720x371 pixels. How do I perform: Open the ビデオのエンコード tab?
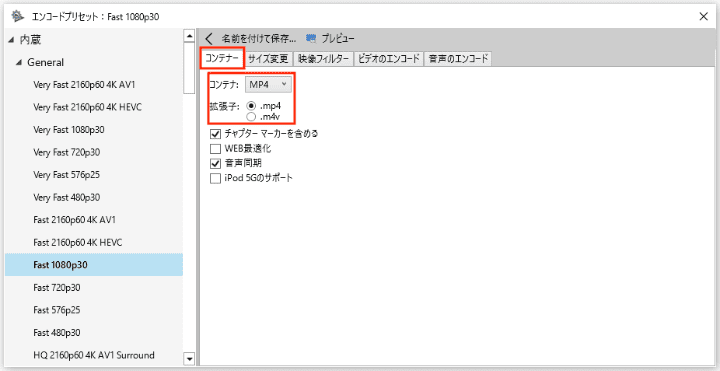pos(389,59)
